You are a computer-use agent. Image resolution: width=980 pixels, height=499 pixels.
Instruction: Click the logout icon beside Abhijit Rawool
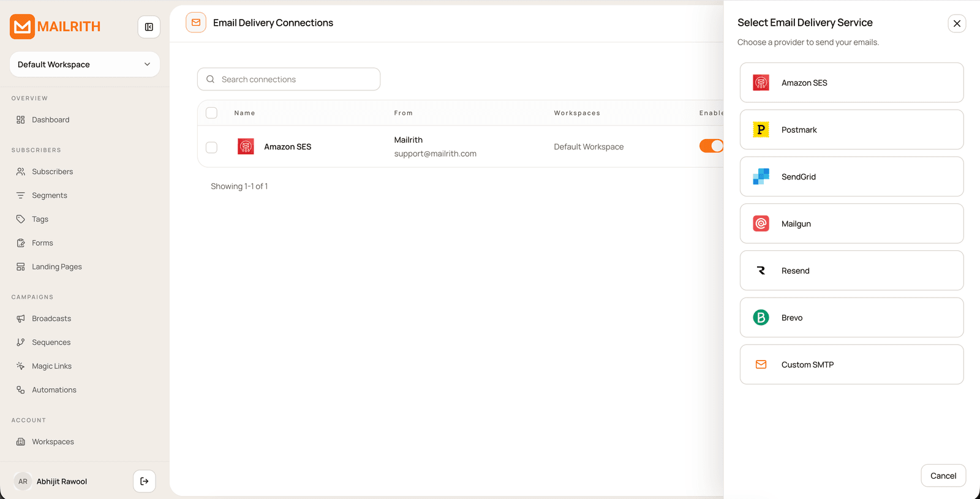pyautogui.click(x=145, y=481)
